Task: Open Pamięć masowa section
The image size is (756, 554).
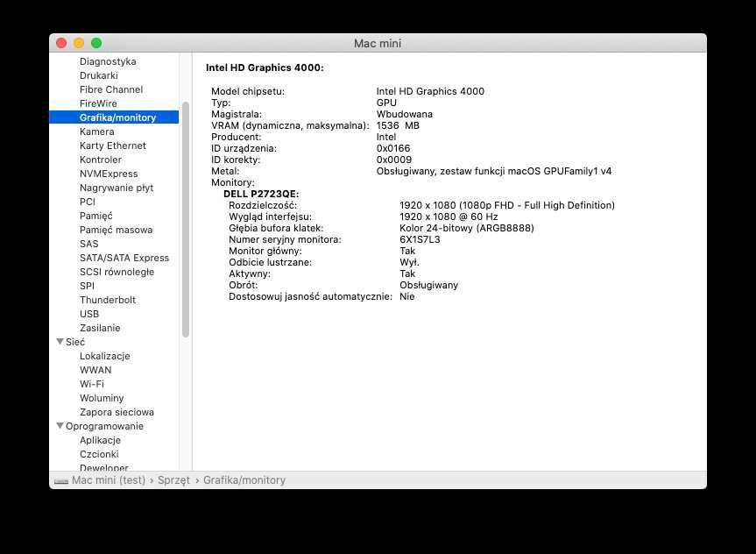Action: pos(116,230)
